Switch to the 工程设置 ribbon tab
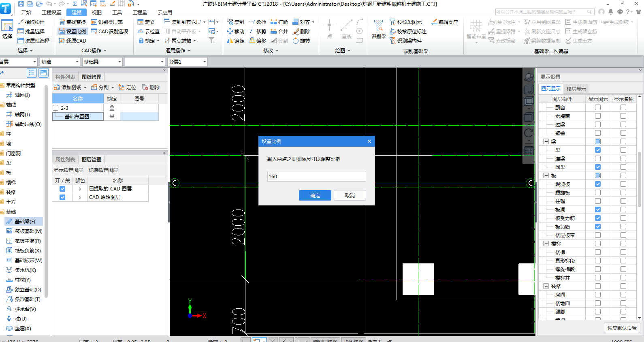This screenshot has height=342, width=644. 51,12
